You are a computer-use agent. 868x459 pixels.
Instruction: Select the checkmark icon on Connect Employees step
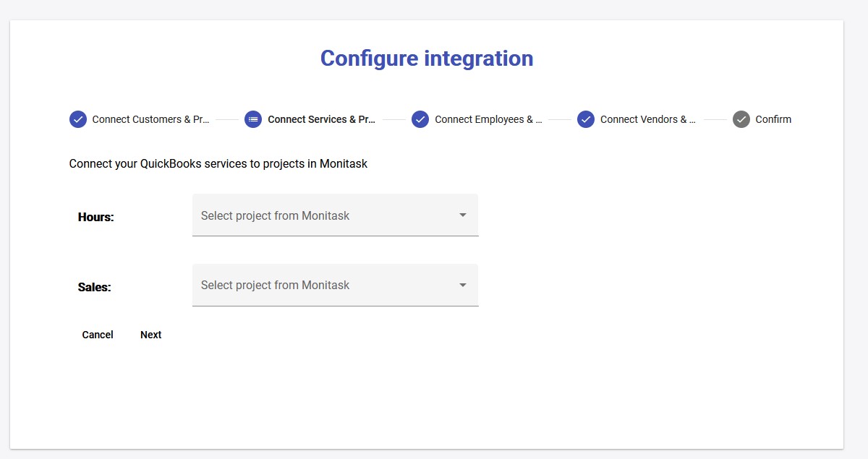click(x=420, y=119)
